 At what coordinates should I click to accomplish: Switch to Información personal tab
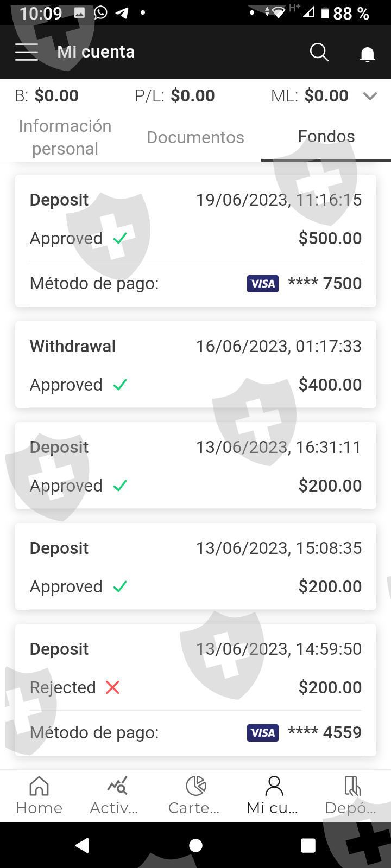(x=65, y=137)
